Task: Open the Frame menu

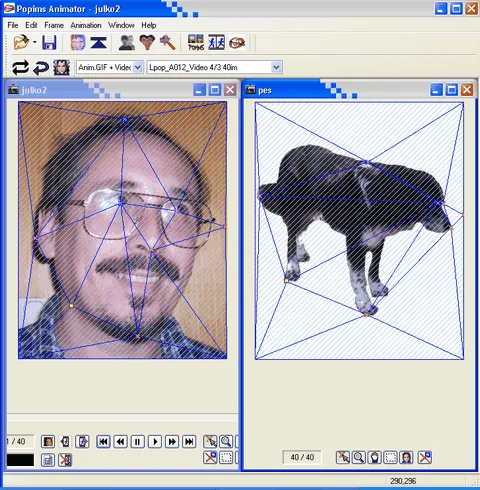Action: point(54,25)
